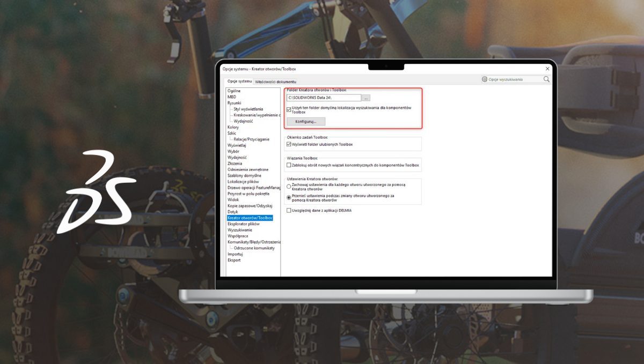This screenshot has width=644, height=364.
Task: Select Szkic in the options tree
Action: (232, 133)
